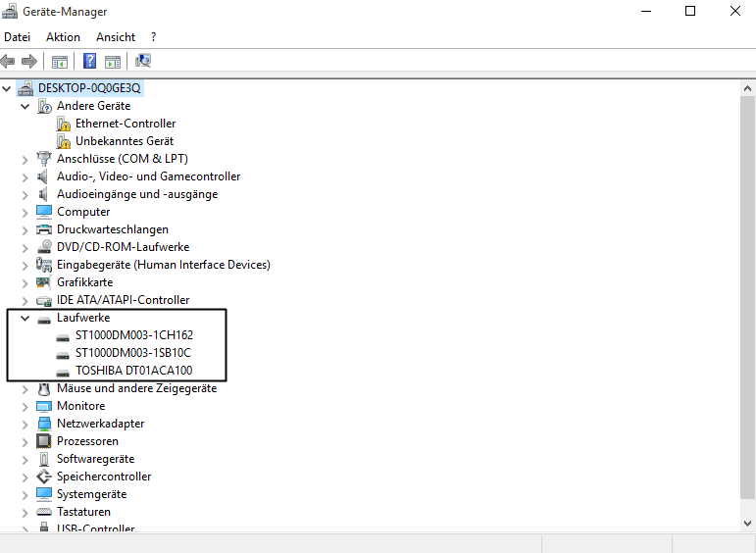Expand the Tastaturen node
The image size is (756, 553).
pos(25,513)
